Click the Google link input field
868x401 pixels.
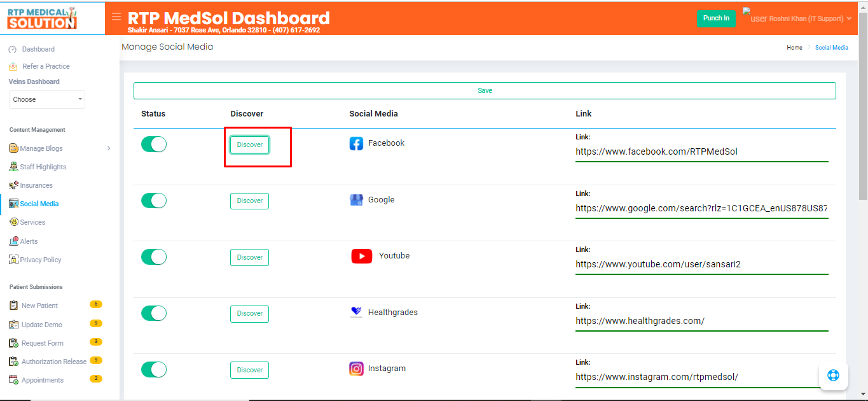tap(702, 209)
